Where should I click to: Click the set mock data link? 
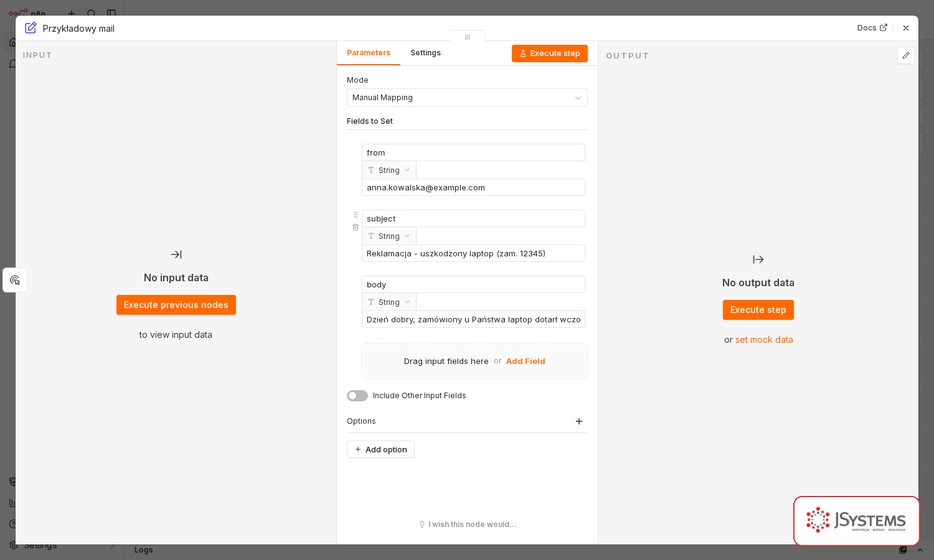[x=764, y=340]
